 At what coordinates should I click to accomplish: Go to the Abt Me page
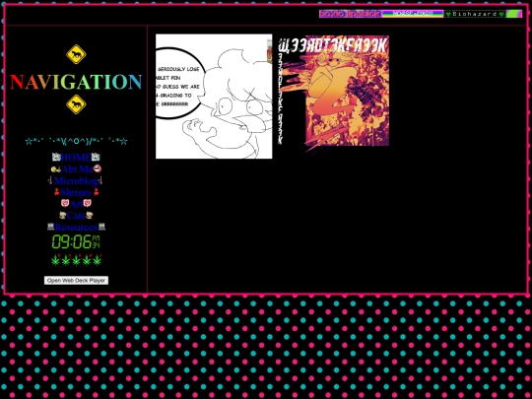tap(77, 169)
